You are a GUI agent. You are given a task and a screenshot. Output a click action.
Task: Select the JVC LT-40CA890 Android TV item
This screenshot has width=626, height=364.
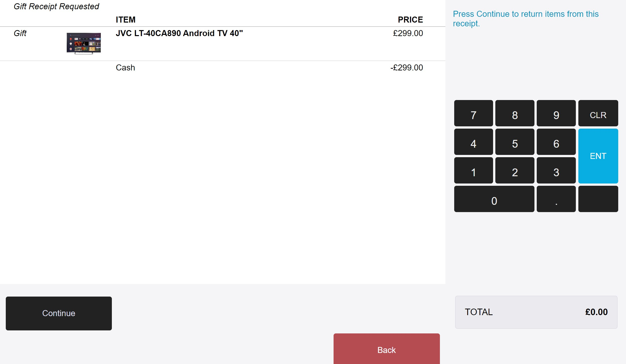point(179,33)
